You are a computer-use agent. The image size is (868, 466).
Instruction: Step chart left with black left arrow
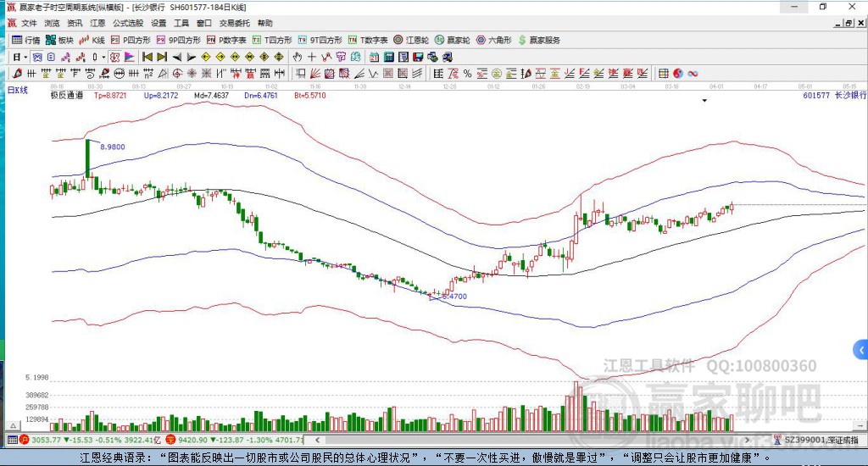tap(176, 57)
